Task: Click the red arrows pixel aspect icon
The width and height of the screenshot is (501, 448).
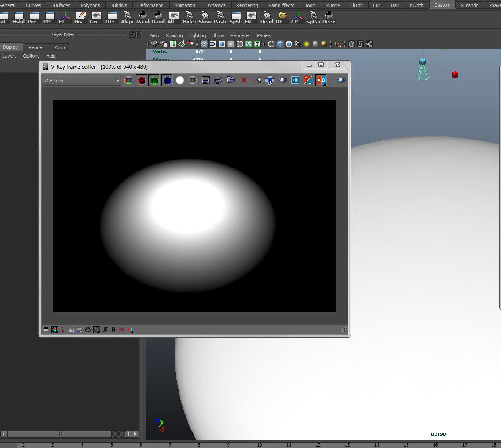Action: click(122, 330)
